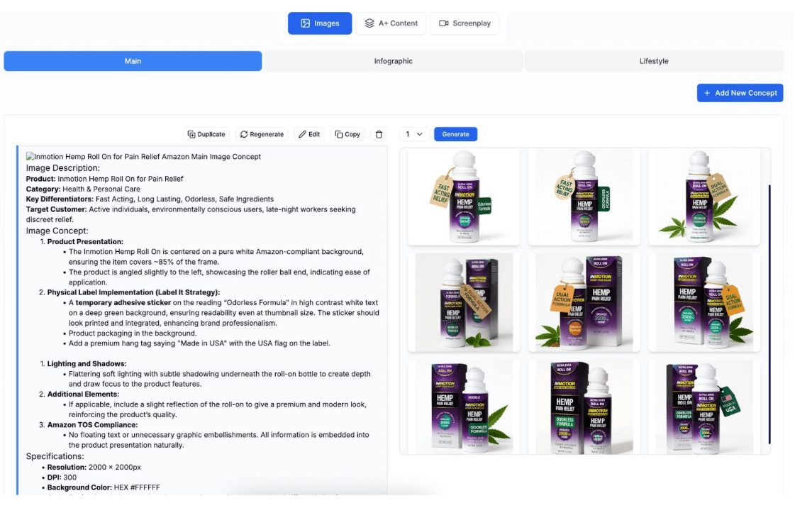
Task: Open middle-row center thumbnail with orange Dual Action tag
Action: pos(584,302)
